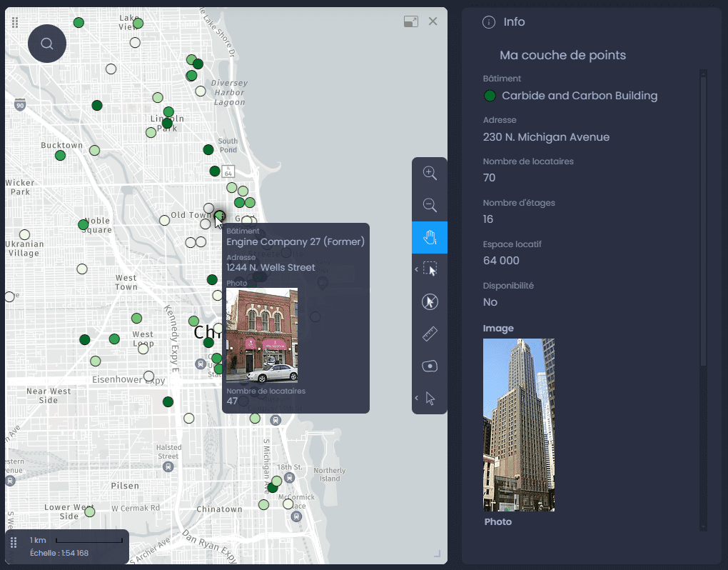Click the Carbide and Carbon Building image
This screenshot has width=728, height=570.
[x=519, y=425]
